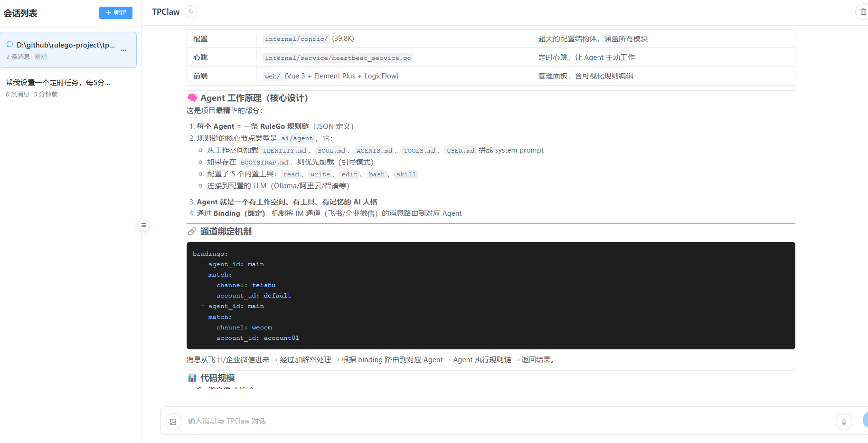
Task: Click the USER.md code tag
Action: 460,151
